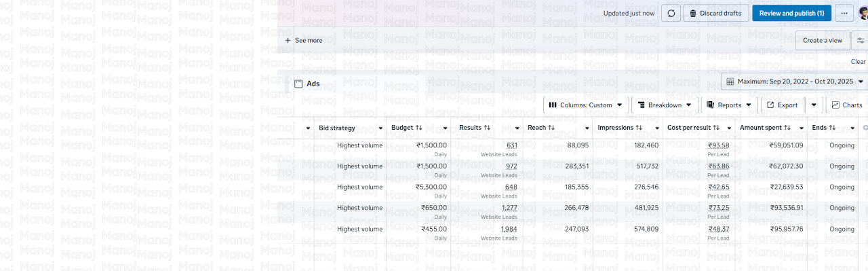Open the Budget column menu arrow

[x=445, y=128]
